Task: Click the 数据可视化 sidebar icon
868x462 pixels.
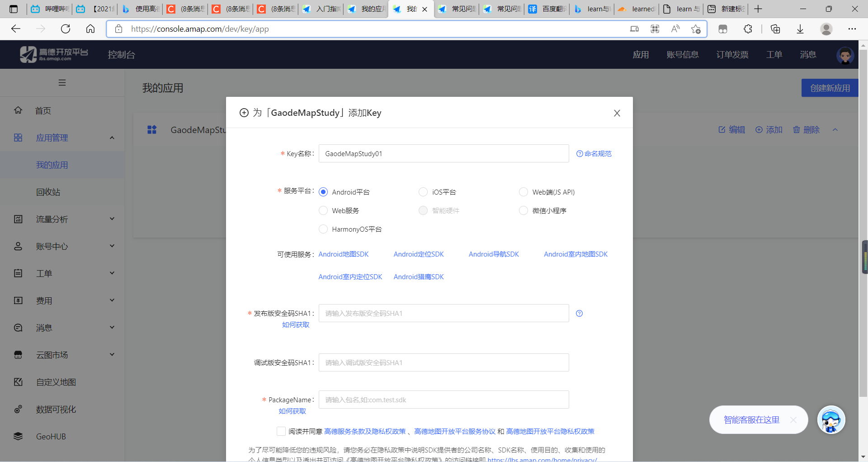Action: [18, 409]
